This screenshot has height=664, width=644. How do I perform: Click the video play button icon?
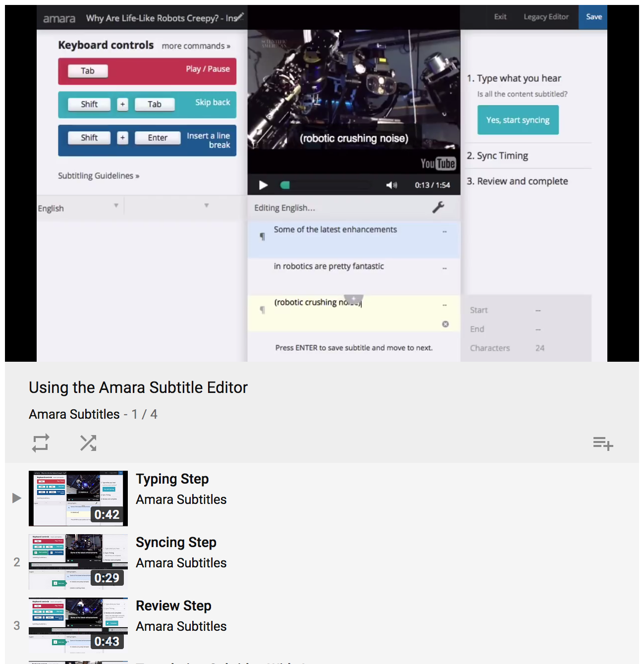(x=263, y=185)
